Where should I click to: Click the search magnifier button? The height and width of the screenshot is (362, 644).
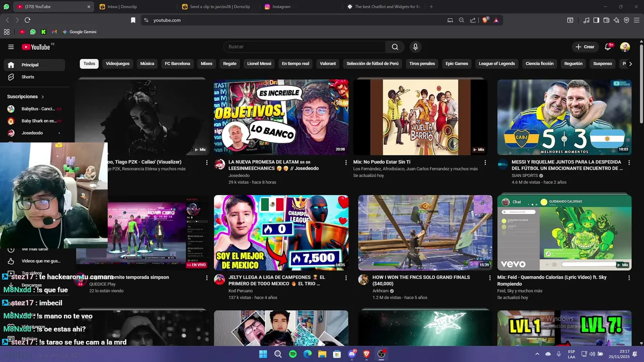coord(395,47)
